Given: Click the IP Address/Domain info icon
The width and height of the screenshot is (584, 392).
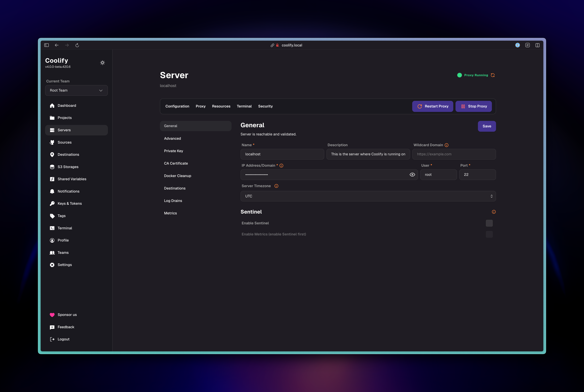Looking at the screenshot, I should pos(281,166).
